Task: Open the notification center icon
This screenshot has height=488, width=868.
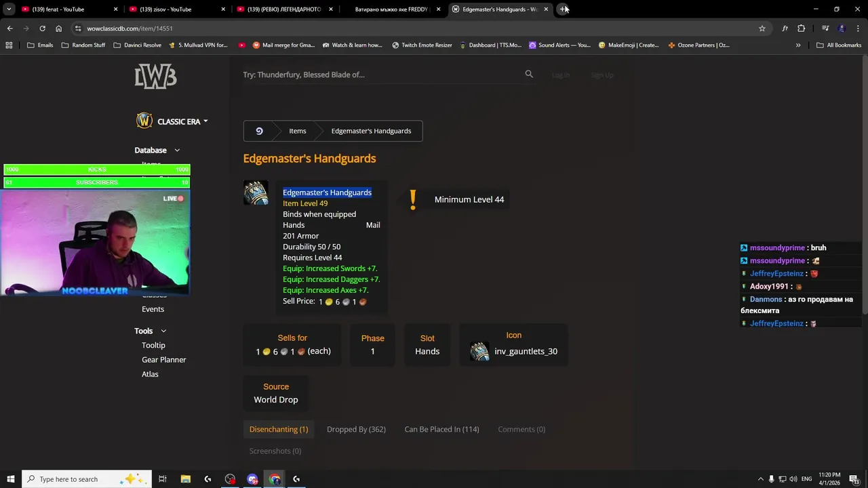Action: [854, 479]
